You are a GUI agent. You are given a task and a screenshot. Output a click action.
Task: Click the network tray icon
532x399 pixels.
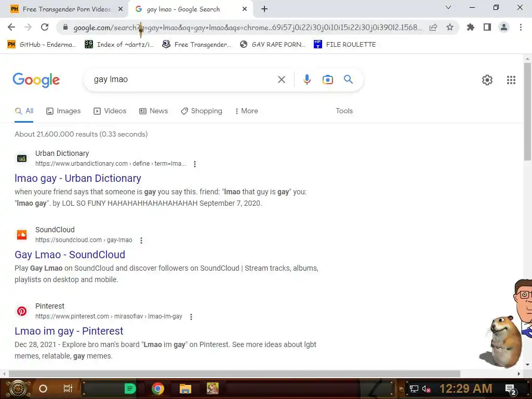pos(414,389)
